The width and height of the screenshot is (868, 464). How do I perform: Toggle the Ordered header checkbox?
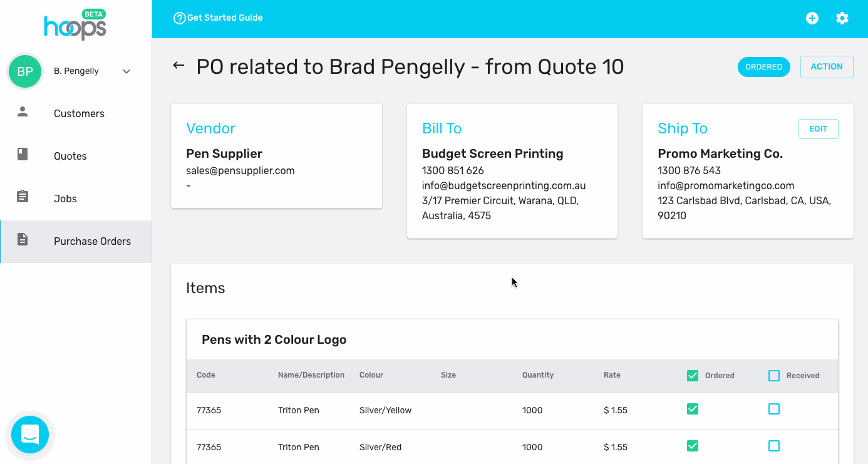coord(693,376)
